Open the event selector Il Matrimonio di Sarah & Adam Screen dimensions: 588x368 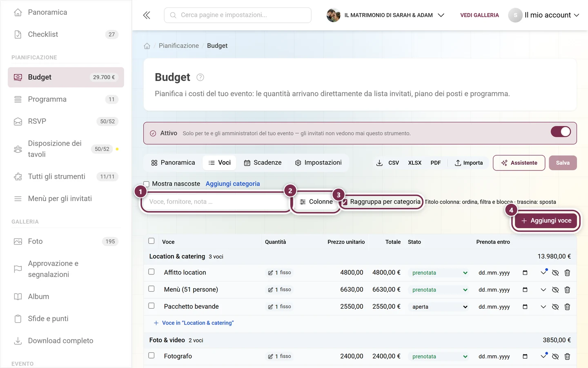[385, 15]
